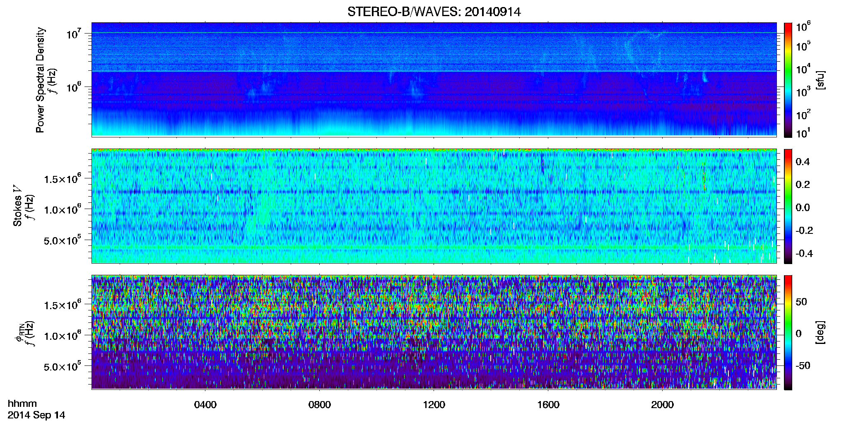Click the 2000 time tick label
This screenshot has width=868, height=447.
pos(663,405)
